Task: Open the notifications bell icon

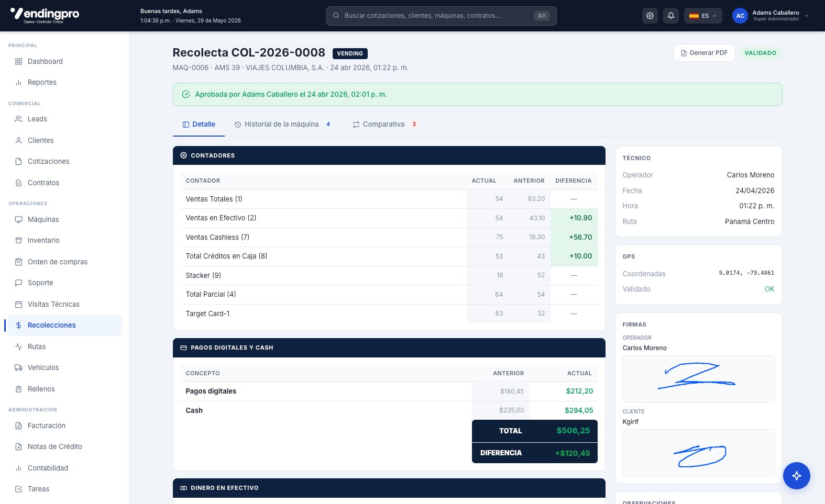Action: point(671,16)
